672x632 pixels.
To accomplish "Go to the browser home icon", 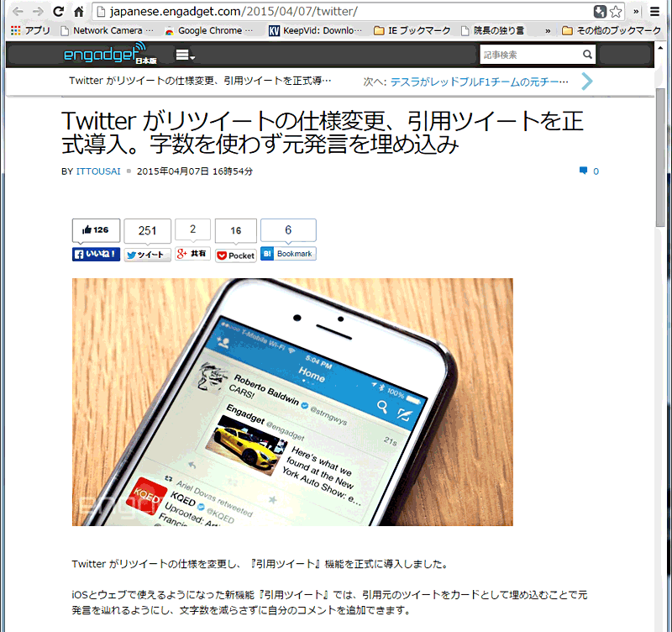I will [78, 12].
